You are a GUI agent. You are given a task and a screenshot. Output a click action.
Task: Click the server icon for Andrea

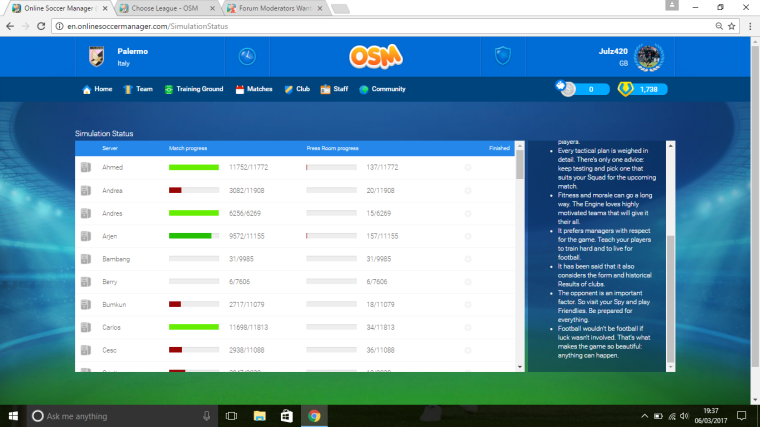[x=86, y=190]
